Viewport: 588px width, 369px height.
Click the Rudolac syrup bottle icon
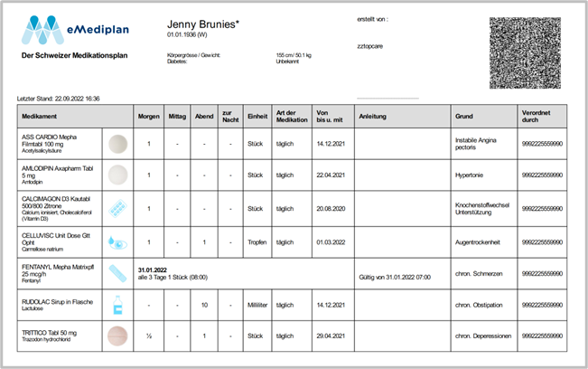[117, 305]
